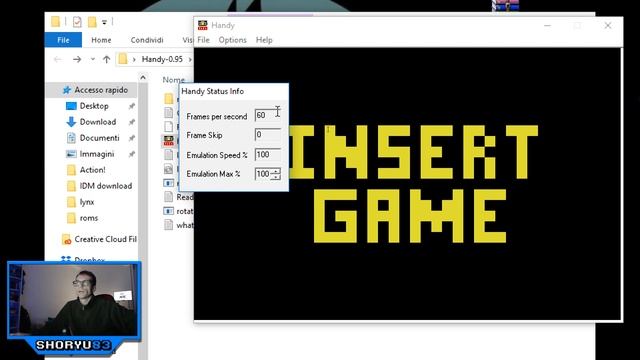640x360 pixels.
Task: Open the quick access toolbar customize dropdown
Action: [104, 22]
